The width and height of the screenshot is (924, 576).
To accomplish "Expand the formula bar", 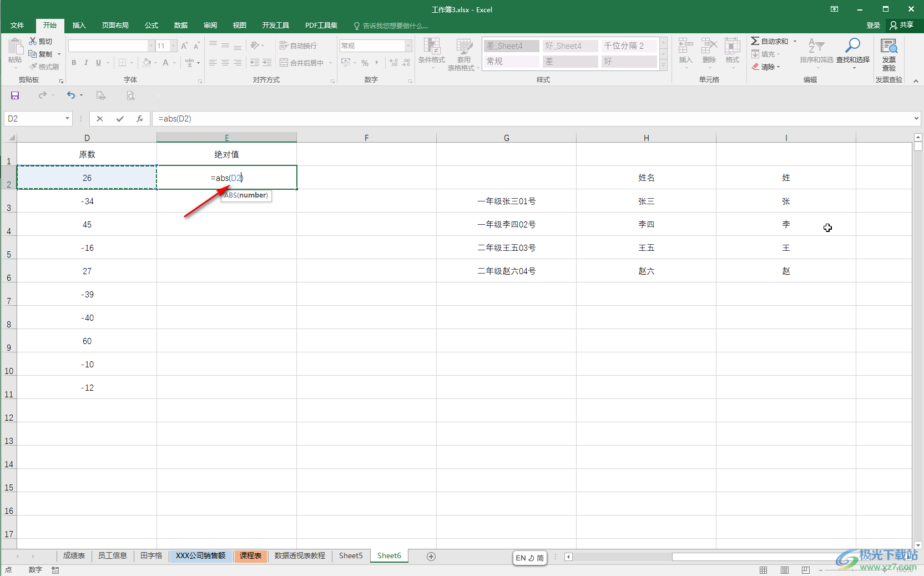I will click(916, 118).
